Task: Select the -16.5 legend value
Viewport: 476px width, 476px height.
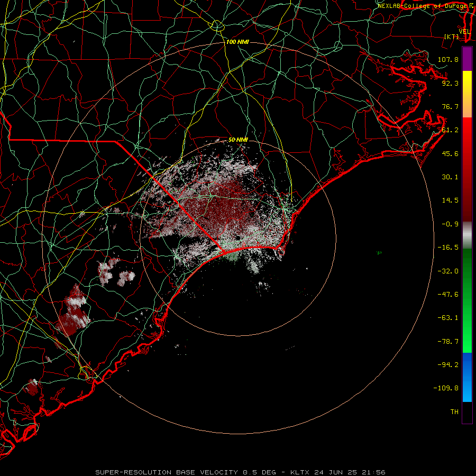Action: pos(448,248)
